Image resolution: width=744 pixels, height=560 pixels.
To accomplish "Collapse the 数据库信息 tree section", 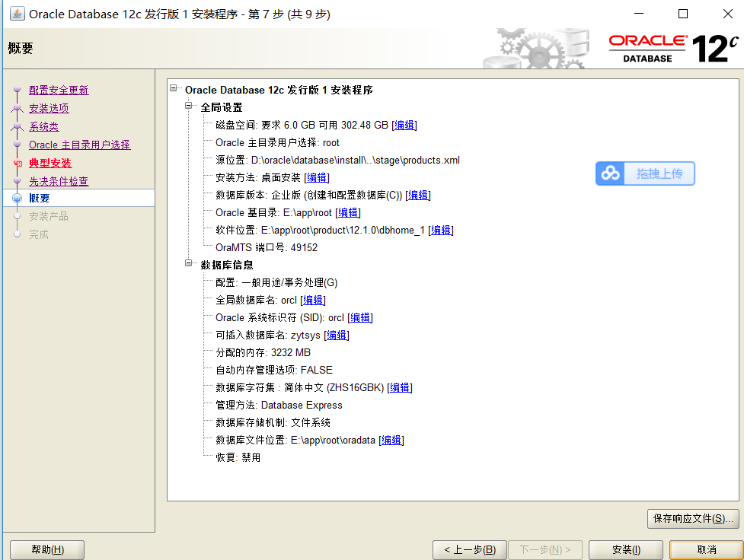I will click(188, 262).
